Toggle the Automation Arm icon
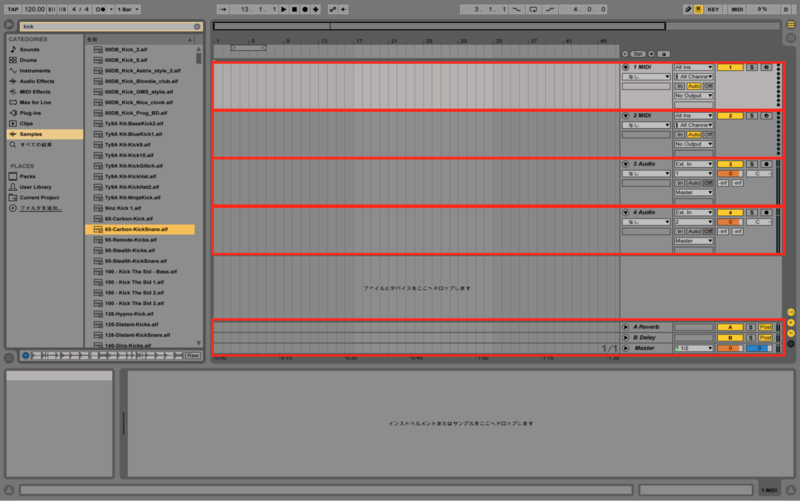The width and height of the screenshot is (800, 501). (x=333, y=9)
